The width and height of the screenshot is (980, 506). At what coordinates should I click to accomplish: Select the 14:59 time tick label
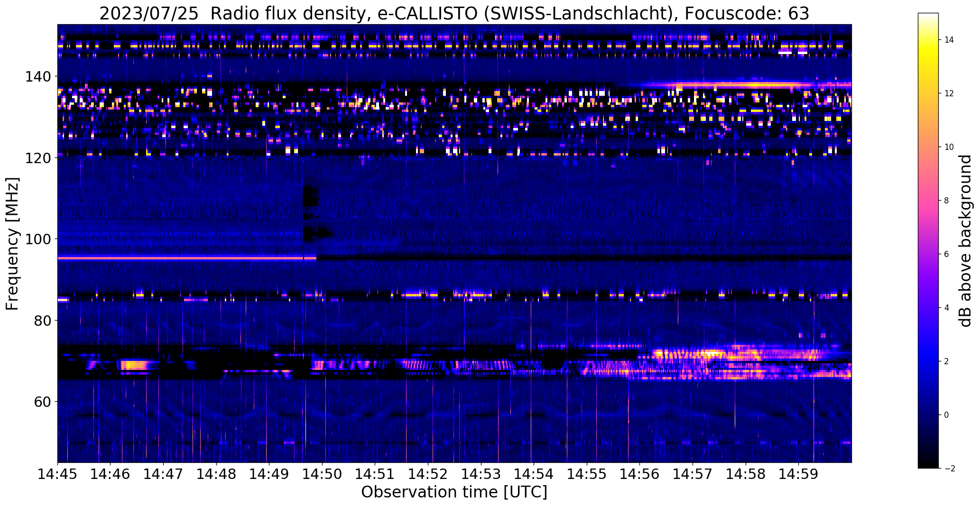[x=799, y=474]
